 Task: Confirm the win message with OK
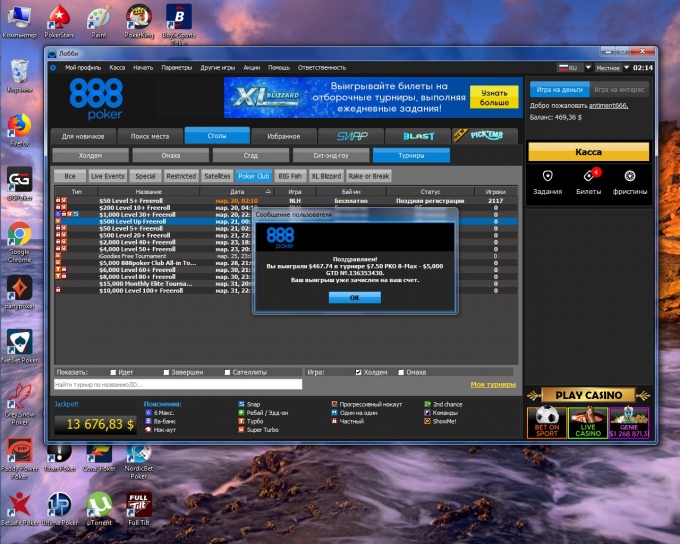pyautogui.click(x=355, y=298)
